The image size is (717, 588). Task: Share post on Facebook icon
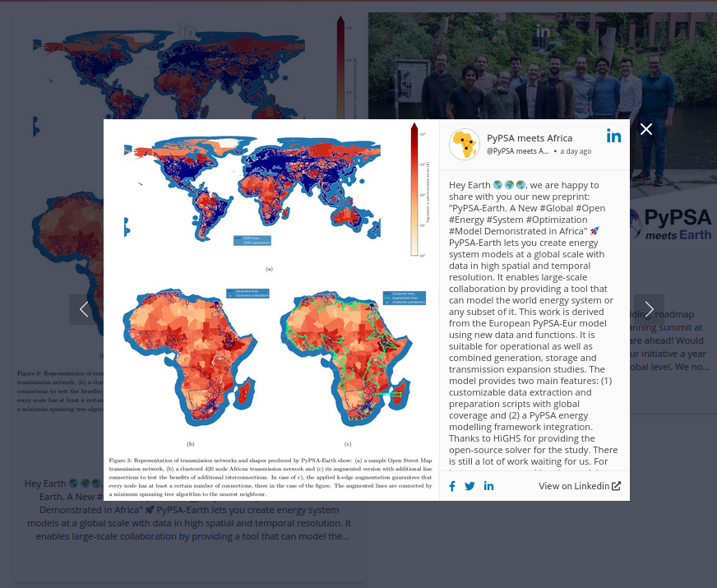452,486
